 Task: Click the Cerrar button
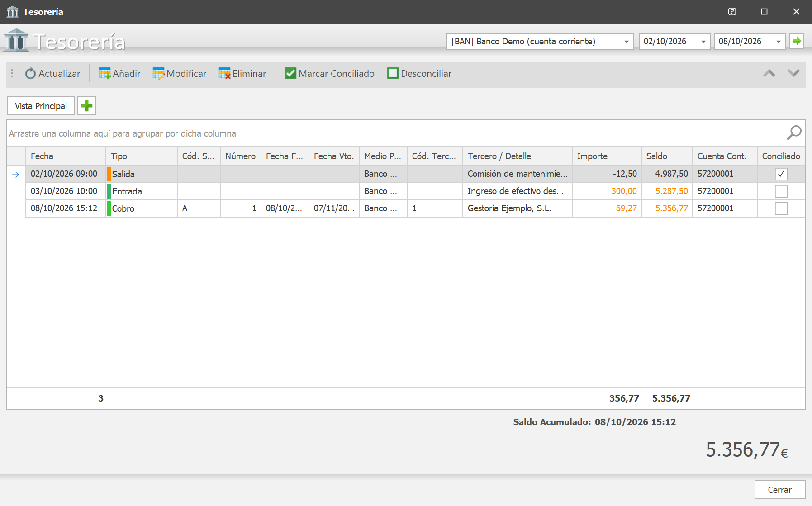780,490
